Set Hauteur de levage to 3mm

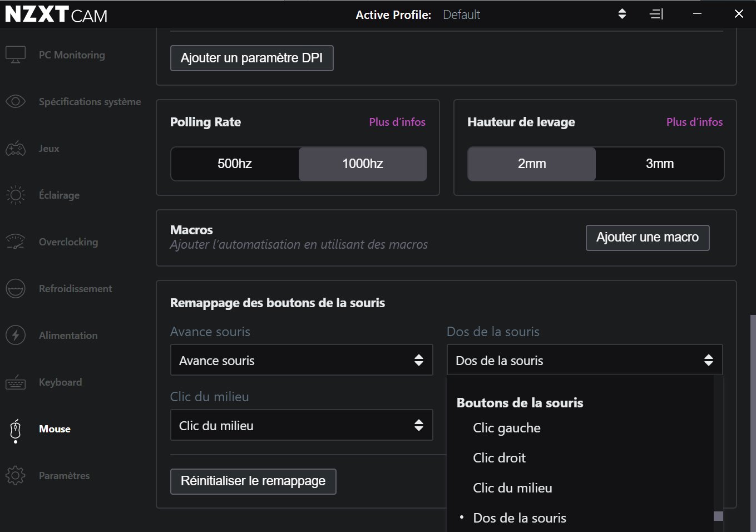tap(660, 164)
